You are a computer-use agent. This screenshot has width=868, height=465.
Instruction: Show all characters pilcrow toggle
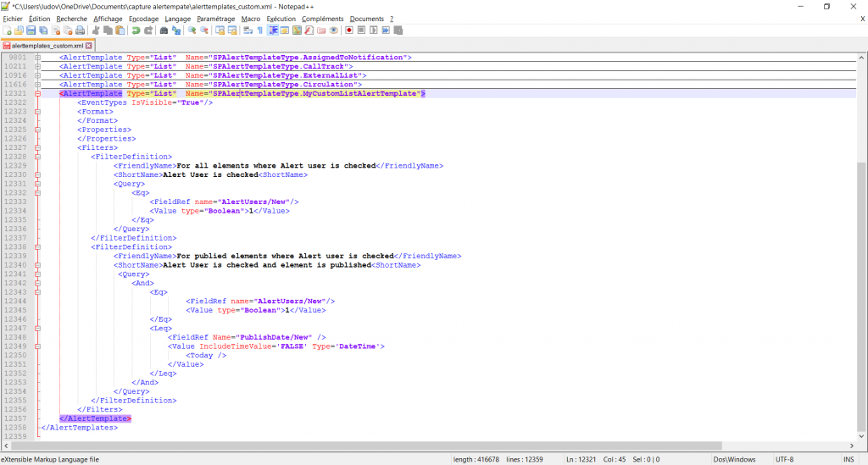[260, 30]
